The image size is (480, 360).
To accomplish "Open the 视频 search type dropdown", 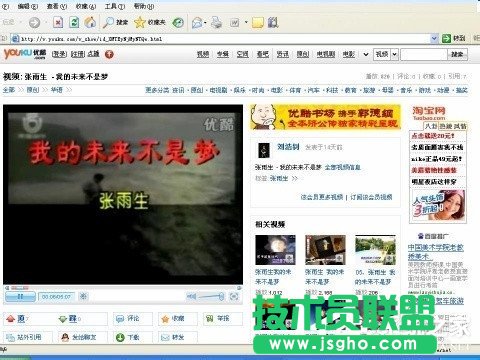I will (x=394, y=54).
